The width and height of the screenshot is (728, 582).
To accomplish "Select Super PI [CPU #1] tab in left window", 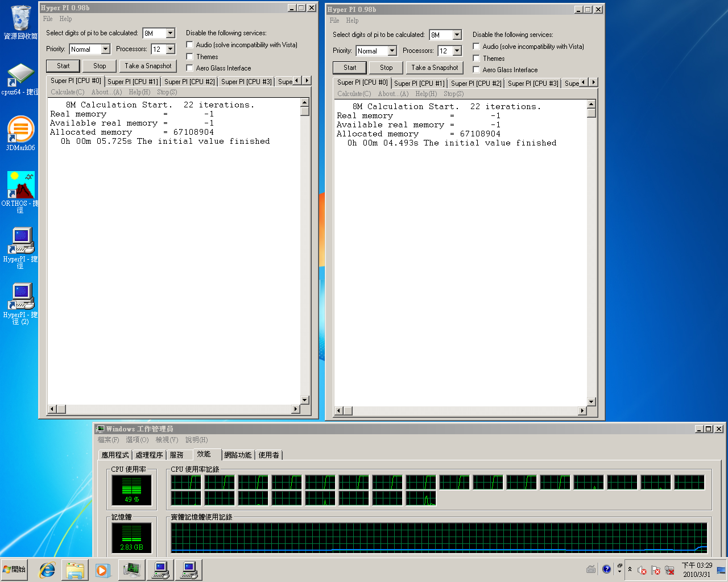I will point(133,82).
